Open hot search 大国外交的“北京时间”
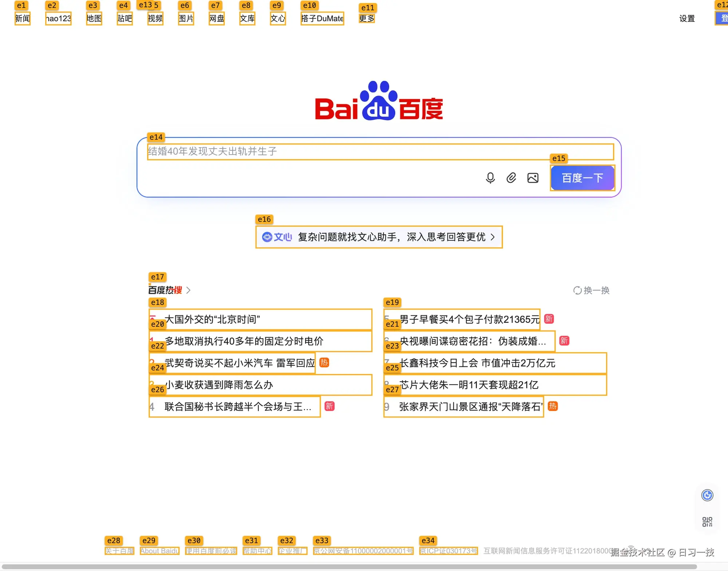This screenshot has height=571, width=728. coord(260,319)
